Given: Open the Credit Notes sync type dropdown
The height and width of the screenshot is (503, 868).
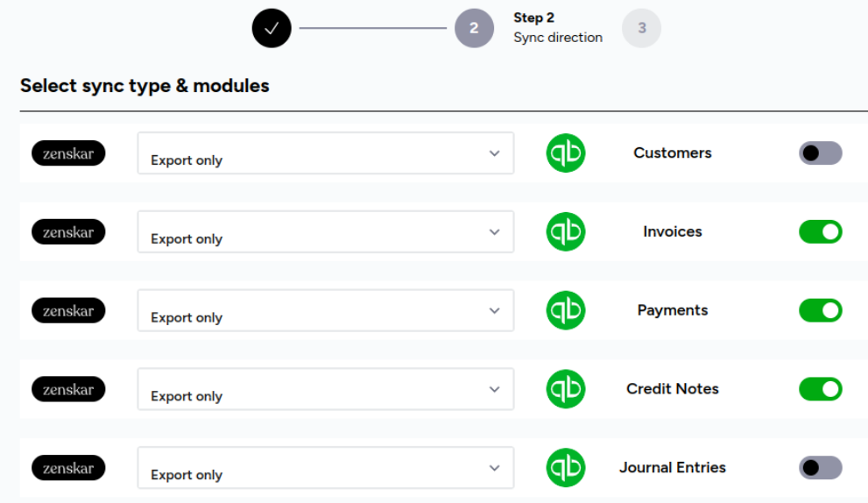Looking at the screenshot, I should pyautogui.click(x=326, y=389).
